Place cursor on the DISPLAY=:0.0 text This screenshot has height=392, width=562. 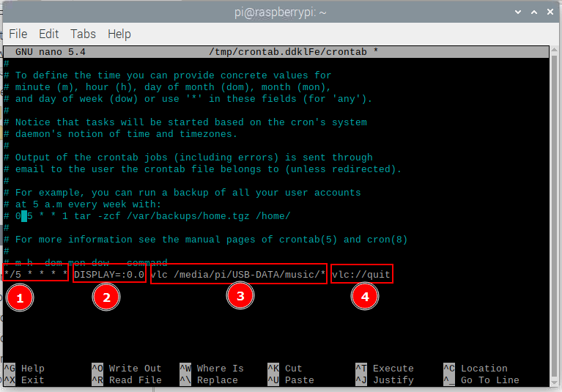(x=108, y=275)
